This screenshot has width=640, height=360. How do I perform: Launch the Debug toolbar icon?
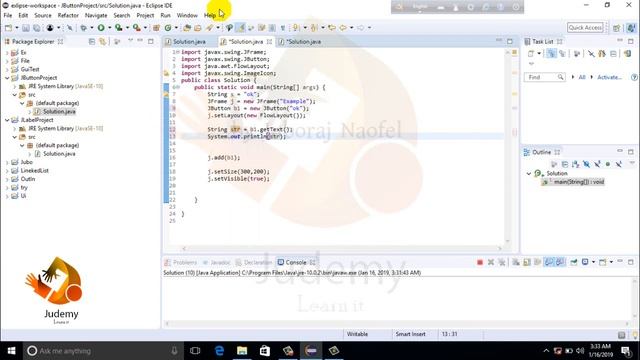pos(83,28)
